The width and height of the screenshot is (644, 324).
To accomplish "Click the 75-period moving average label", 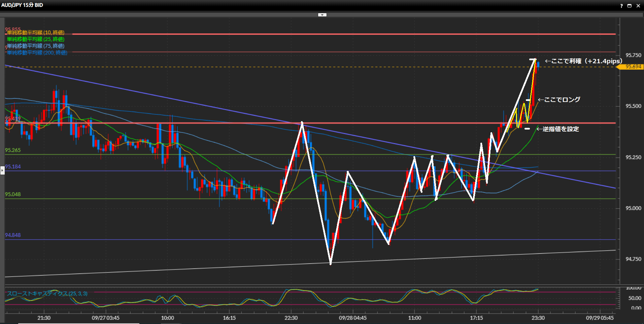I will click(x=36, y=46).
